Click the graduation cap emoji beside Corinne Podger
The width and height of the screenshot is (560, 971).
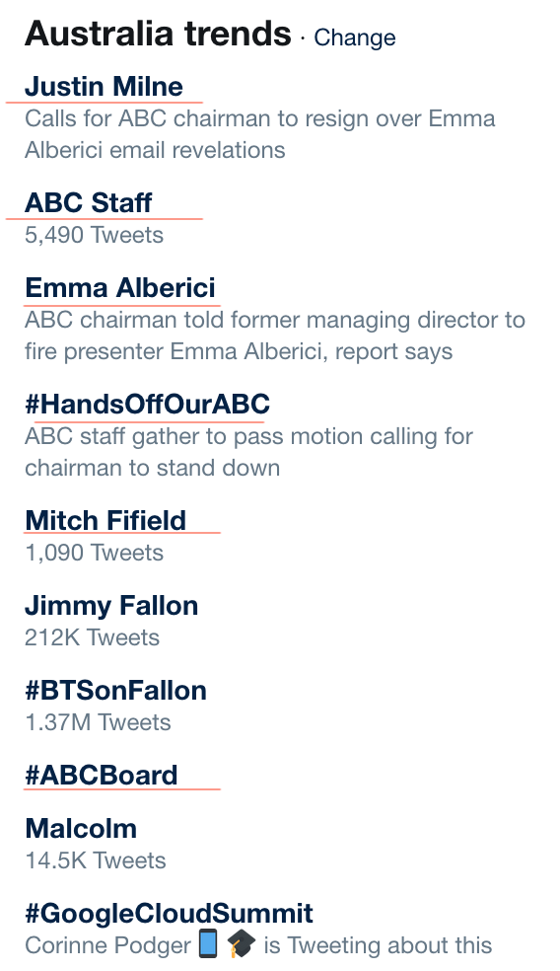point(241,944)
